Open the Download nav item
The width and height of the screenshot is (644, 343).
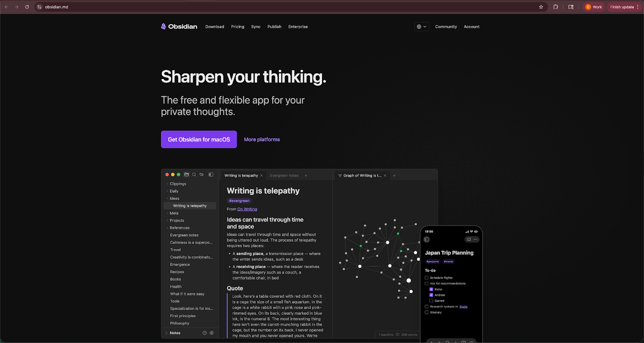click(x=215, y=27)
